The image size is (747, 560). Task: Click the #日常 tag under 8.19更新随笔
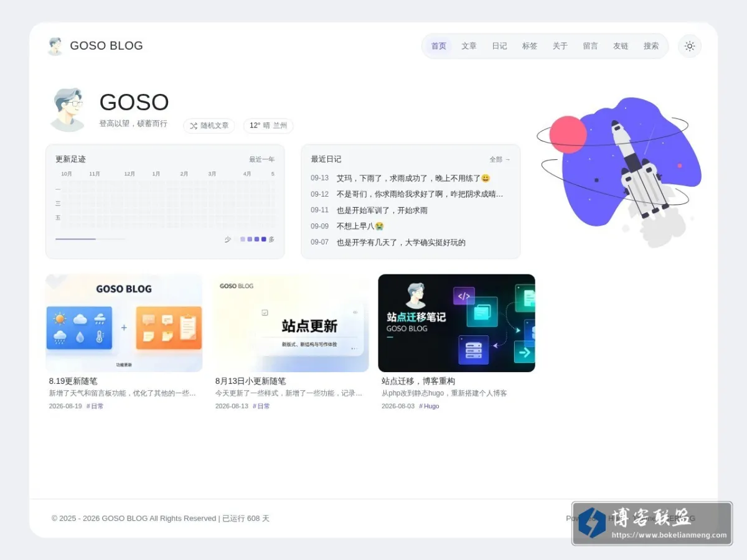point(95,406)
